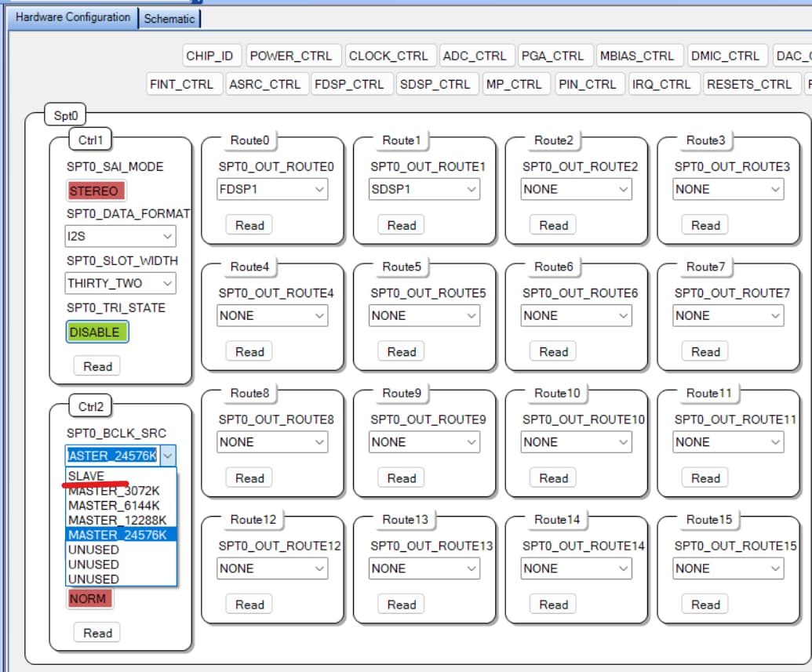
Task: Open the ASRC_CTRL register tab
Action: click(x=264, y=85)
